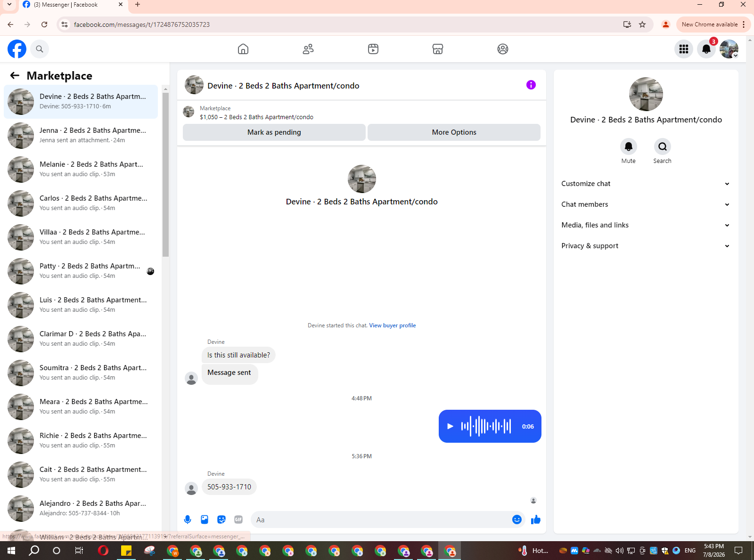The height and width of the screenshot is (560, 754).
Task: Expand the Customize chat section
Action: pos(646,184)
